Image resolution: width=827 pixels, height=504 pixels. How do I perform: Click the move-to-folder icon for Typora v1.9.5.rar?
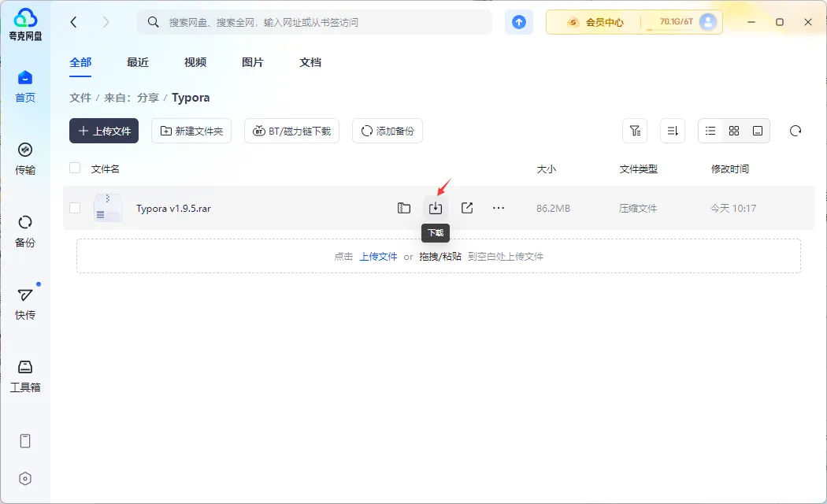tap(404, 208)
